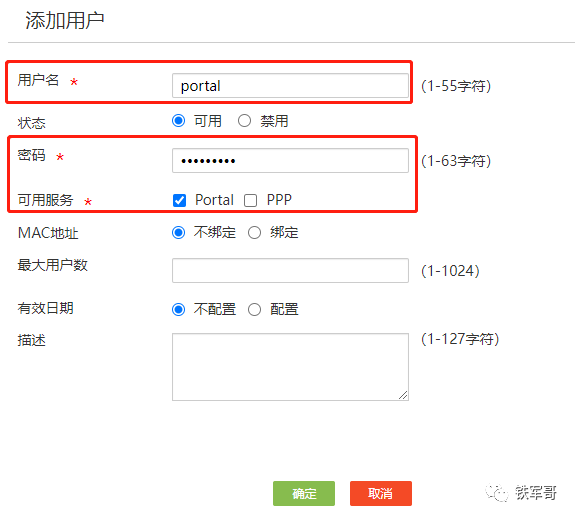Select the 禁用 status radio button

pyautogui.click(x=244, y=121)
